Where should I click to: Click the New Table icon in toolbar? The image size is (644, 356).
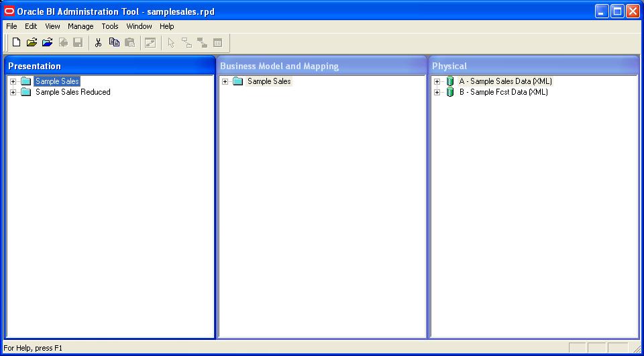217,42
